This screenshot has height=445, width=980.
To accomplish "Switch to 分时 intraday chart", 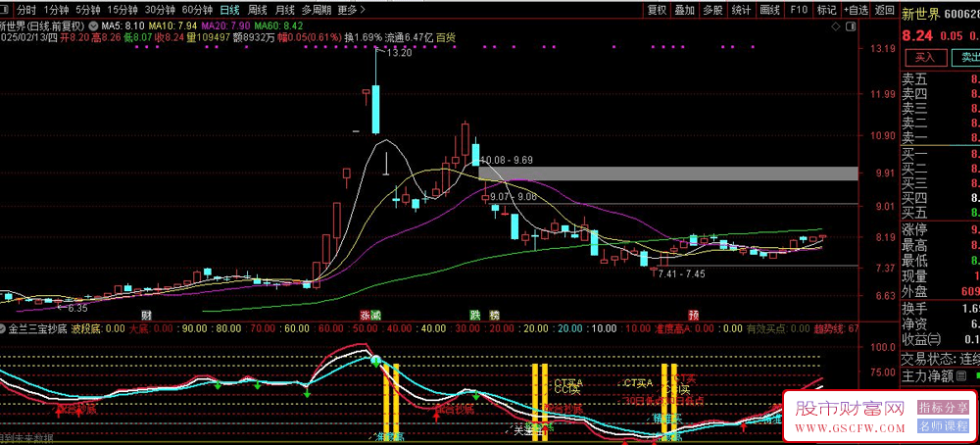I will (x=26, y=10).
